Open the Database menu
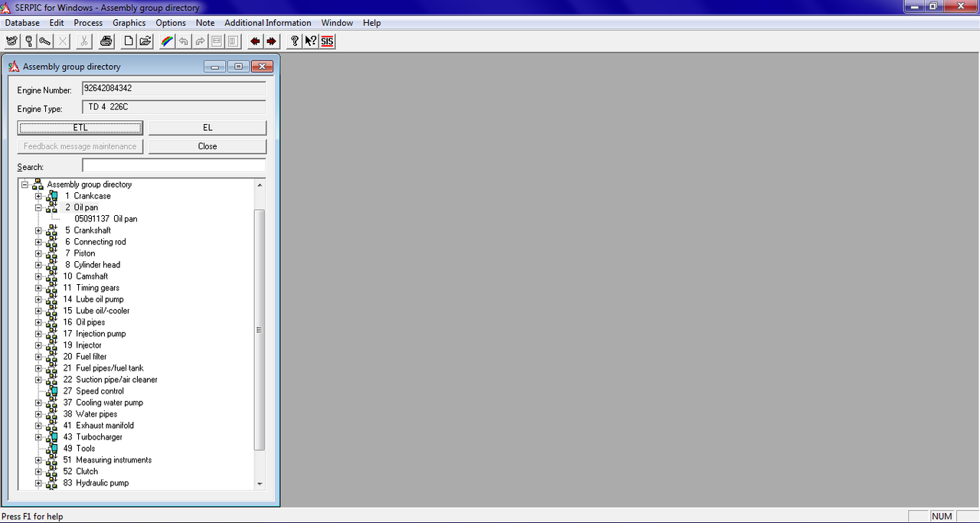Screen dimensions: 980x523 22,23
